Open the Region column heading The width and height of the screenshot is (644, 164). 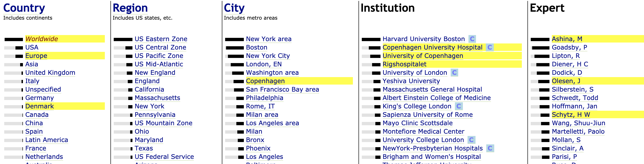click(x=130, y=8)
